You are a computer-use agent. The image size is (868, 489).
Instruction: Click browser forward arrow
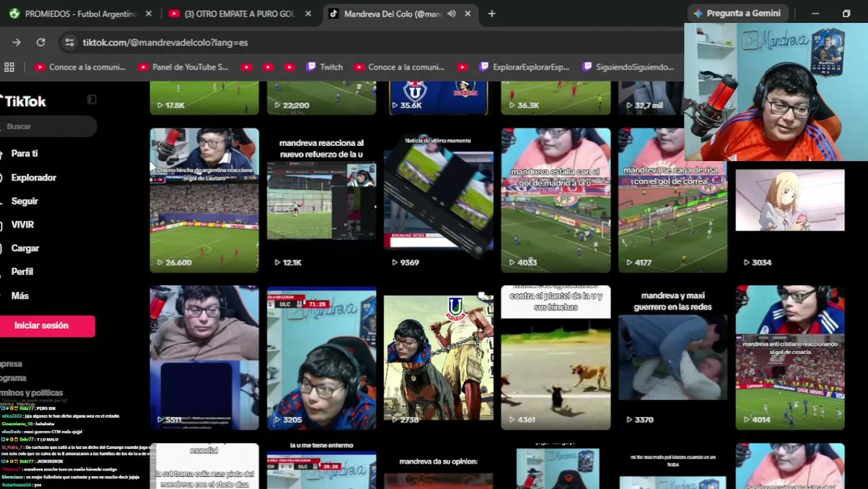click(16, 42)
